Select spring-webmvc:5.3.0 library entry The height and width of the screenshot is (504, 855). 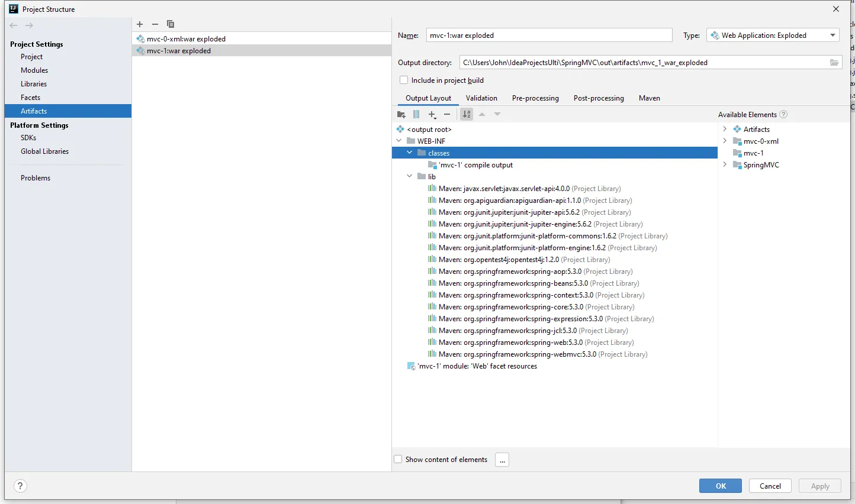pos(538,354)
